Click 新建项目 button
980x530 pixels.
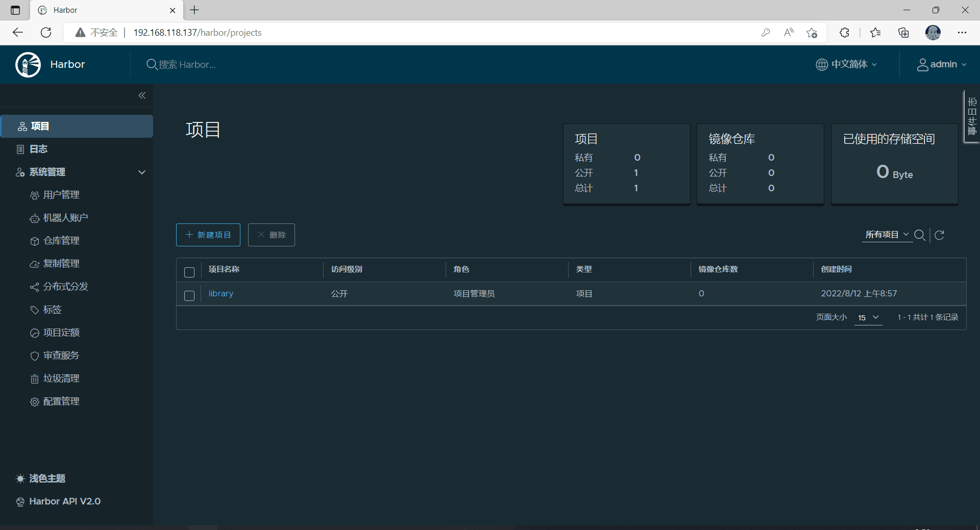(x=208, y=235)
